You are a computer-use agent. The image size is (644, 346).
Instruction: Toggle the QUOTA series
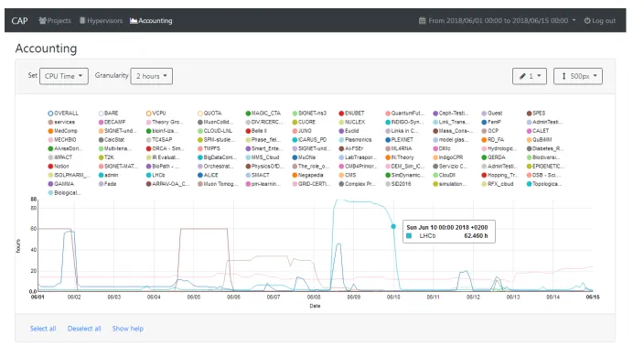point(209,113)
